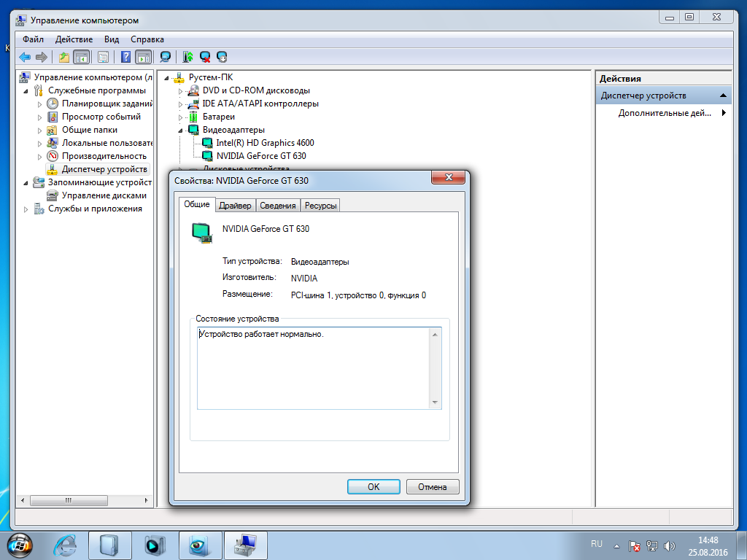Click the Батареи battery icon

(193, 117)
